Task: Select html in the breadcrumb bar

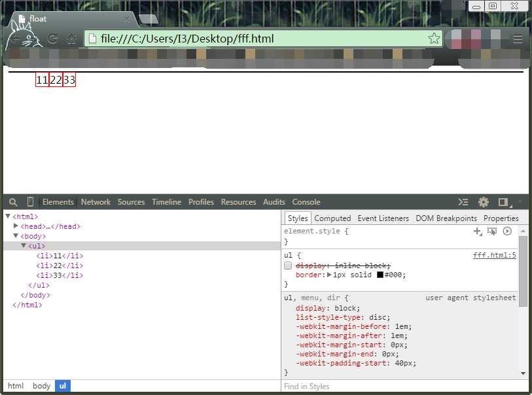Action: tap(16, 386)
